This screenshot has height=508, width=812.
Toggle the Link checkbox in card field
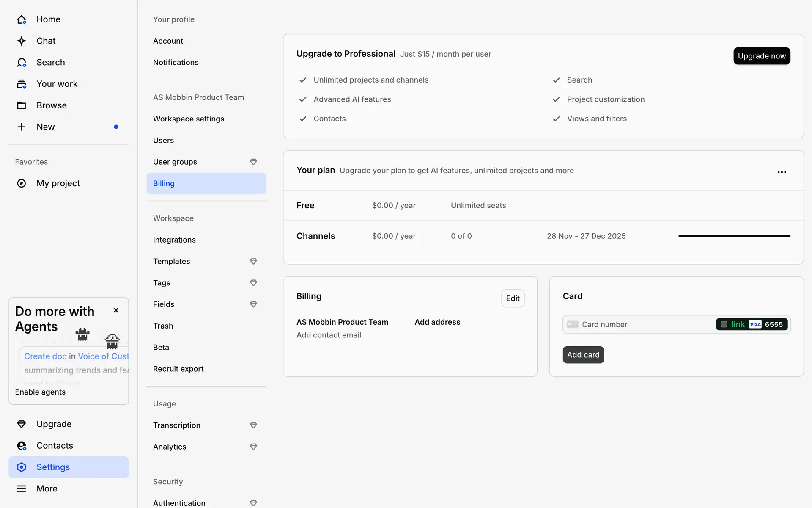click(724, 324)
